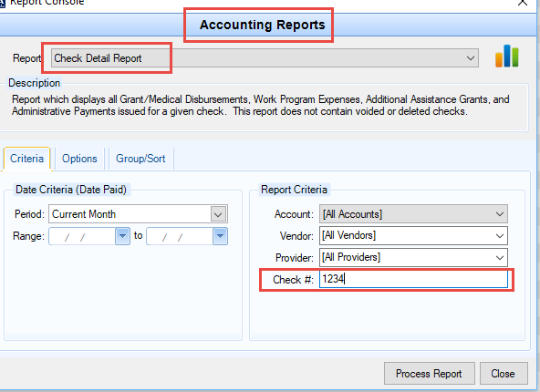Switch to the Options tab

79,159
